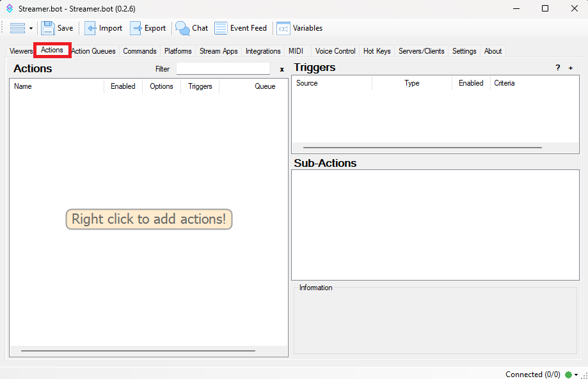Select the Voice Control tab
This screenshot has height=379, width=588.
click(335, 51)
